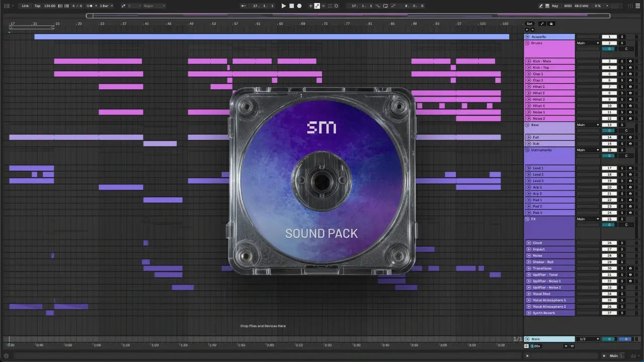Image resolution: width=644 pixels, height=362 pixels.
Task: Open the Key map mode
Action: pyautogui.click(x=555, y=6)
